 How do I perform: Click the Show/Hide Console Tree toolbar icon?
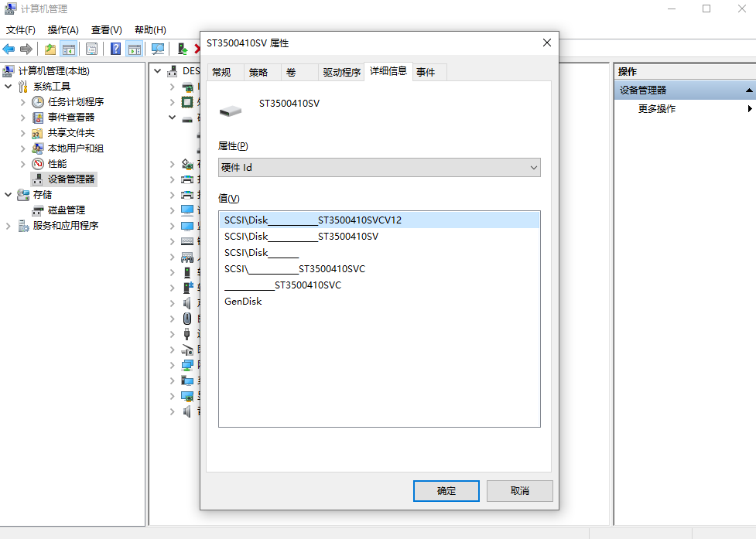pos(68,48)
